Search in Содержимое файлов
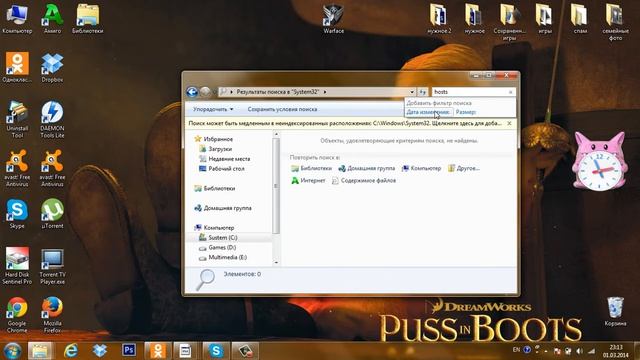The image size is (640, 360). pos(363,180)
